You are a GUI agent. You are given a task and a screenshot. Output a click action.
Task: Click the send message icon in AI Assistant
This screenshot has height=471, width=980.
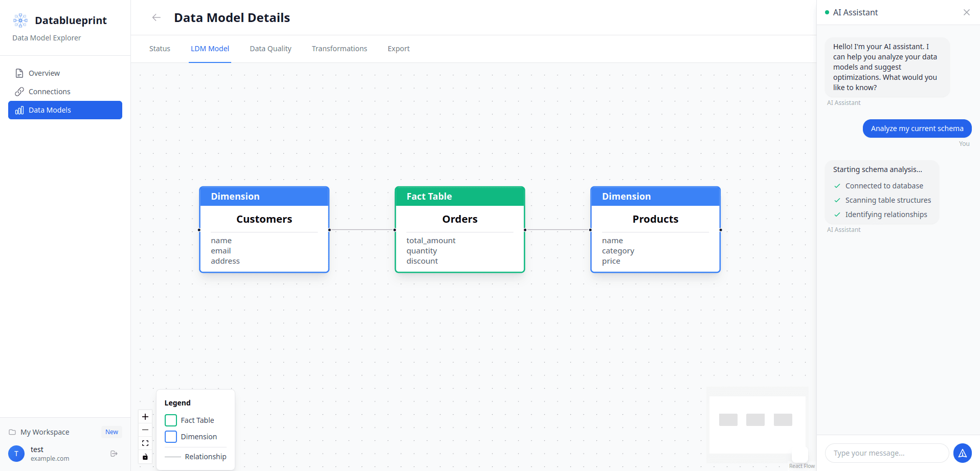[x=963, y=453]
